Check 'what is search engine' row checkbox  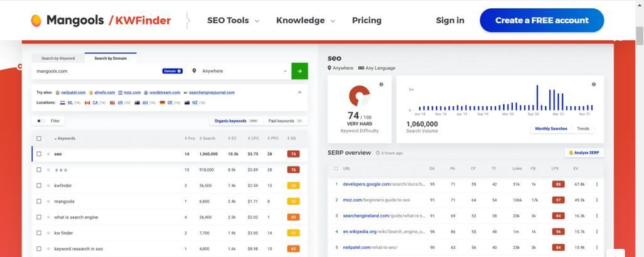[x=39, y=217]
